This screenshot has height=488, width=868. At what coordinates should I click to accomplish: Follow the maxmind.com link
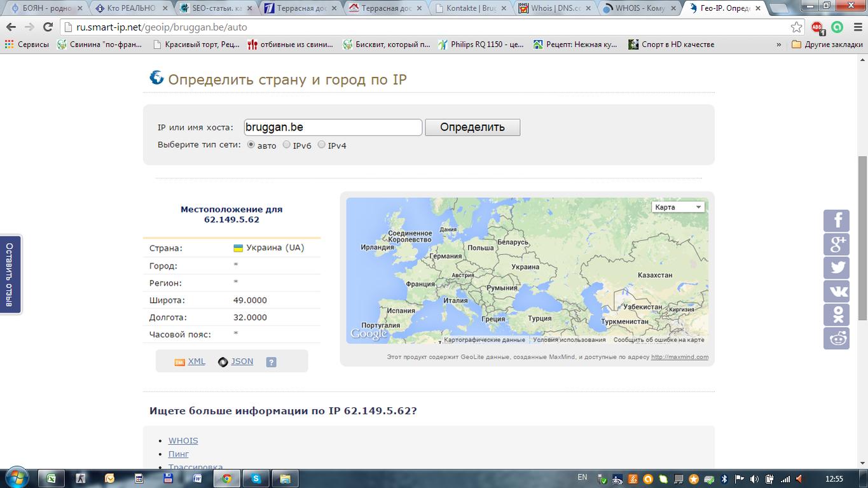(680, 357)
